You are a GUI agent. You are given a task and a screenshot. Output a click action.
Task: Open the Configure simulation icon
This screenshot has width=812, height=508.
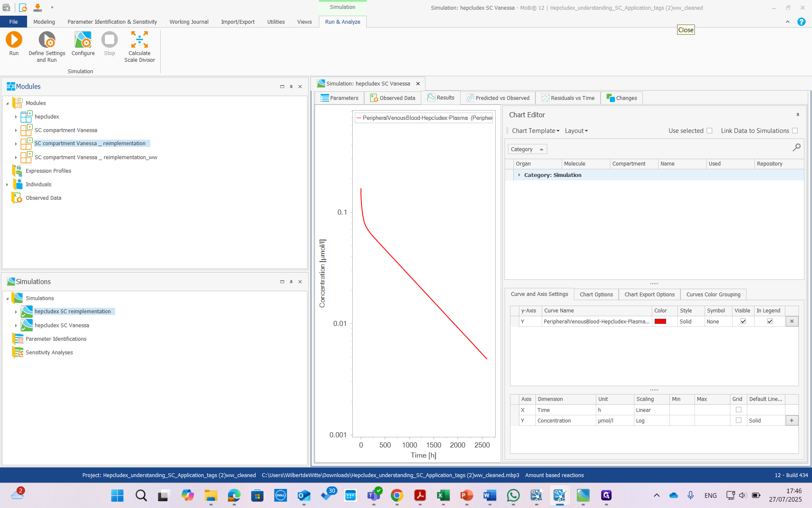tap(83, 40)
